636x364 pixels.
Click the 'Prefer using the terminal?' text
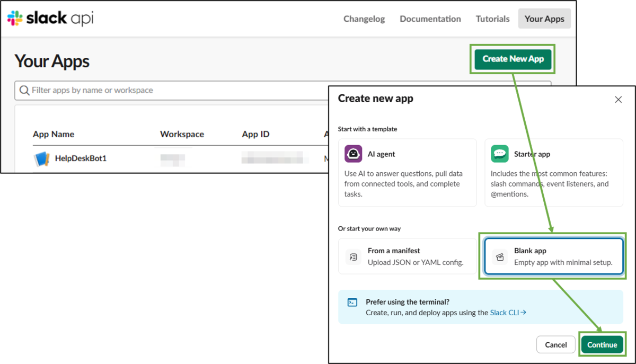coord(408,302)
